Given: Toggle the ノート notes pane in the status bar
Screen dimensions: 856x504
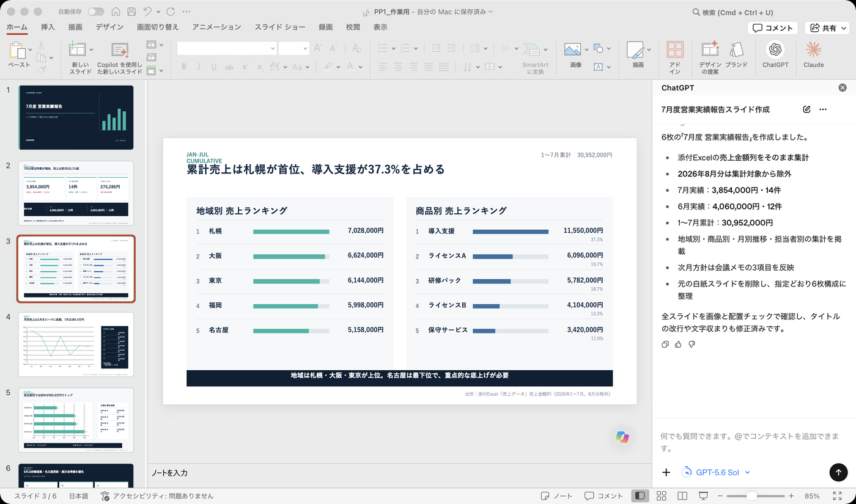Looking at the screenshot, I should [556, 496].
